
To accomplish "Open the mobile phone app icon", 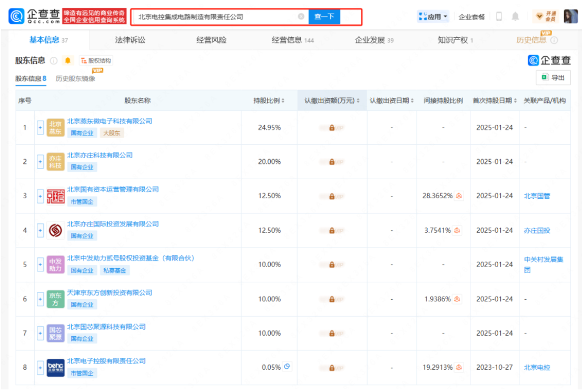I will (x=499, y=17).
